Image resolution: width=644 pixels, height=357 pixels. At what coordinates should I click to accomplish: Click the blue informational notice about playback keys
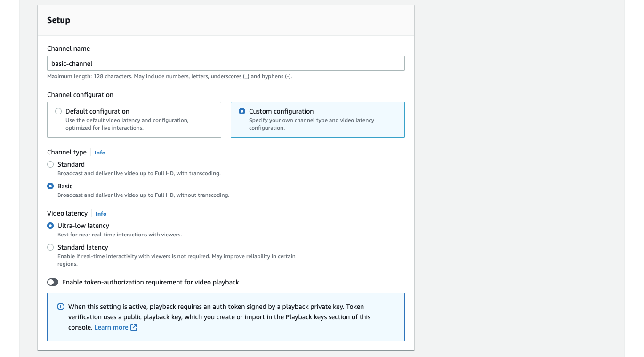tap(225, 316)
